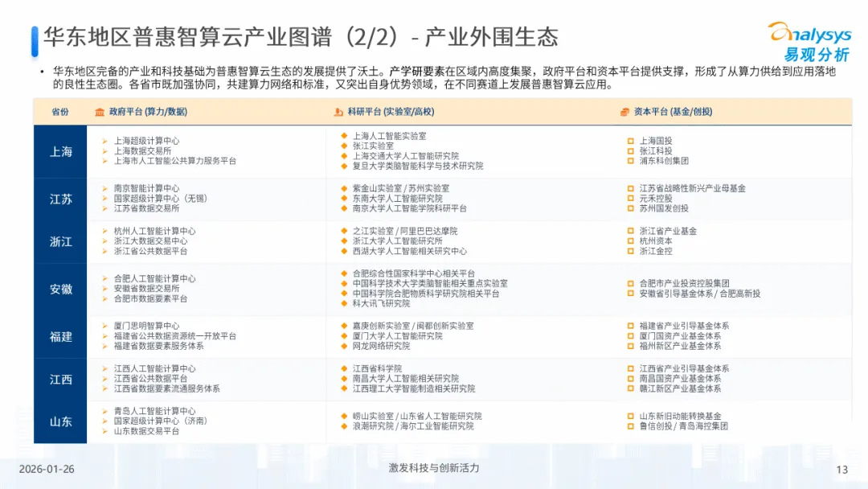Click the 浙江 province row label

[x=60, y=241]
